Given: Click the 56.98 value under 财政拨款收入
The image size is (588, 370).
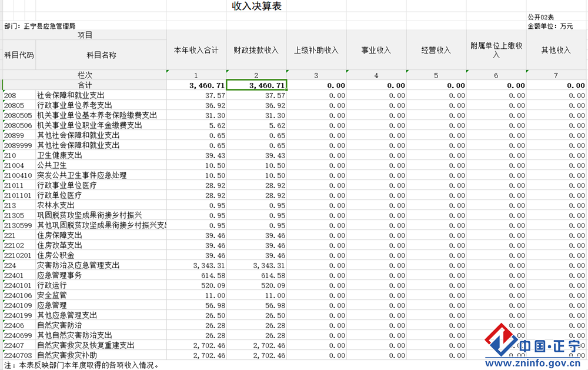Looking at the screenshot, I should (256, 305).
